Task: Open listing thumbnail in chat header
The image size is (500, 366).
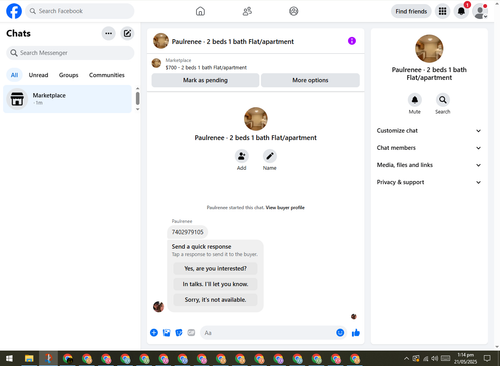Action: click(161, 41)
